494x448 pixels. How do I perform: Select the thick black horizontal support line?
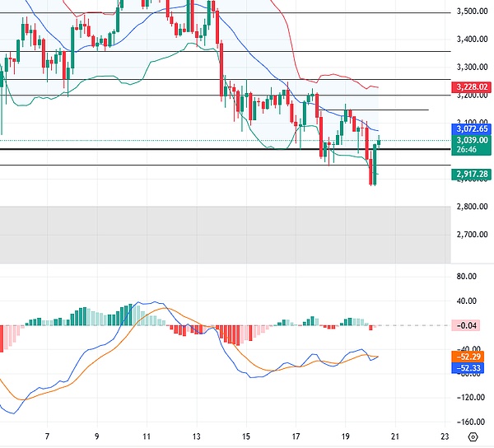click(x=165, y=149)
